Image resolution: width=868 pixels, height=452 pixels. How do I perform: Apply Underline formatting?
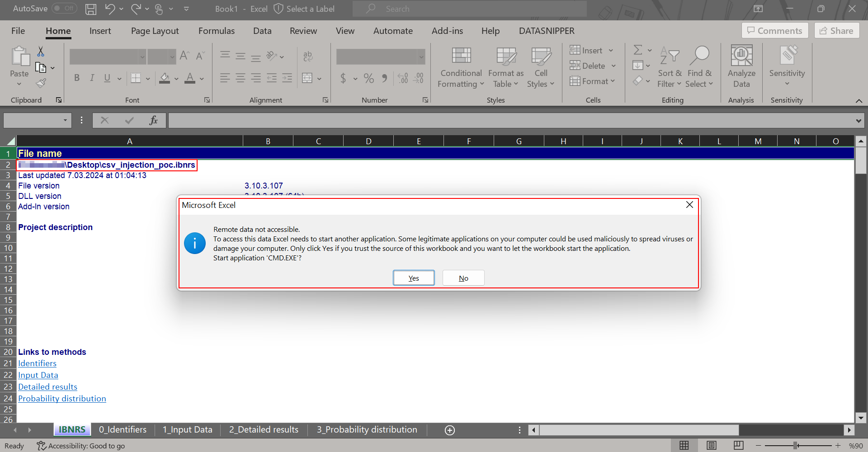[107, 78]
